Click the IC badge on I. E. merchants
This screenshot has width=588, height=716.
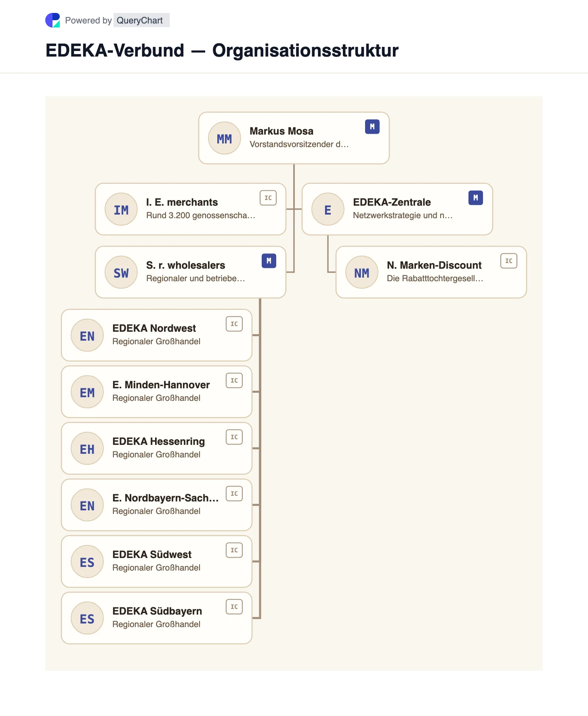[268, 198]
